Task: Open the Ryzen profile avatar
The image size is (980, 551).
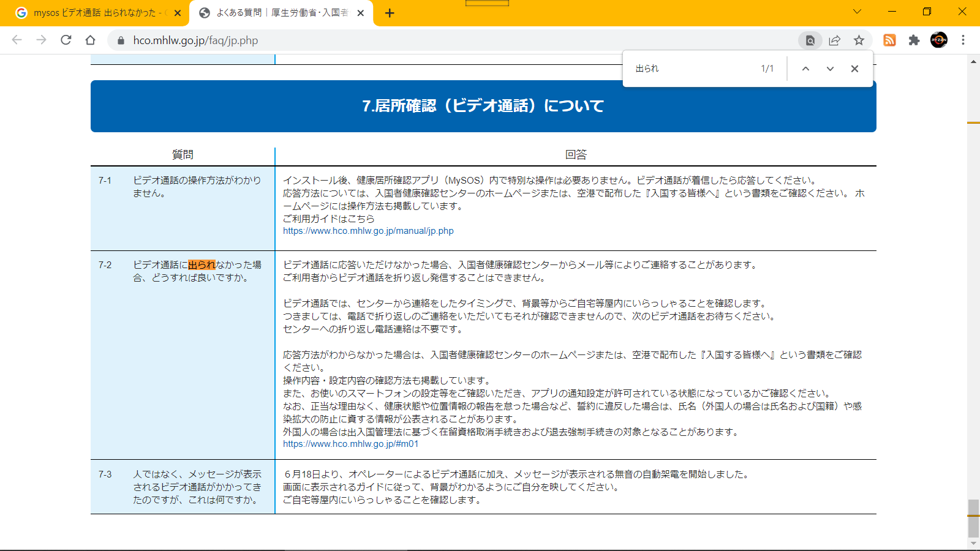Action: [938, 40]
